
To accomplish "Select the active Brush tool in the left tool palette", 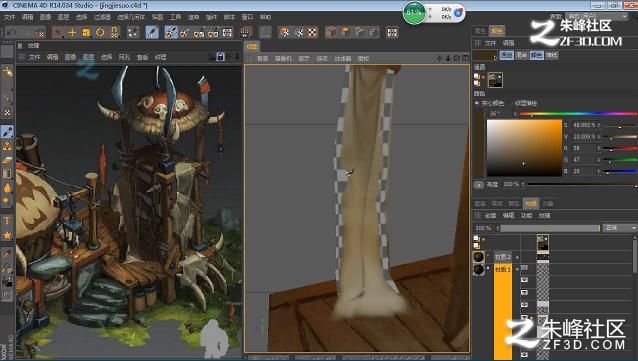I will (x=7, y=131).
